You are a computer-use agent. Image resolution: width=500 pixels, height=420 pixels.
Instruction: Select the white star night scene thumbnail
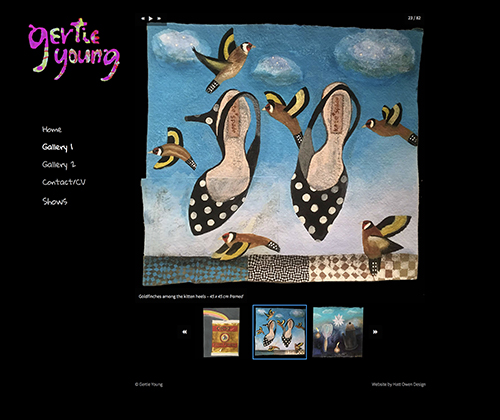(x=338, y=332)
